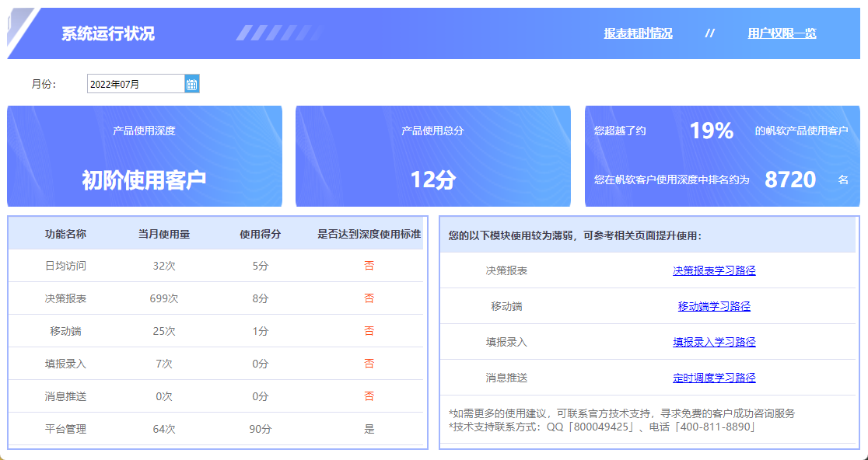The height and width of the screenshot is (460, 868).
Task: Open 移动端学习路径 link
Action: [x=714, y=306]
